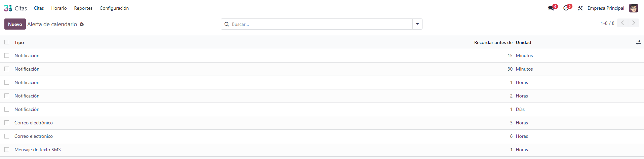
Task: Open the Empresa Principal company switcher
Action: (606, 8)
